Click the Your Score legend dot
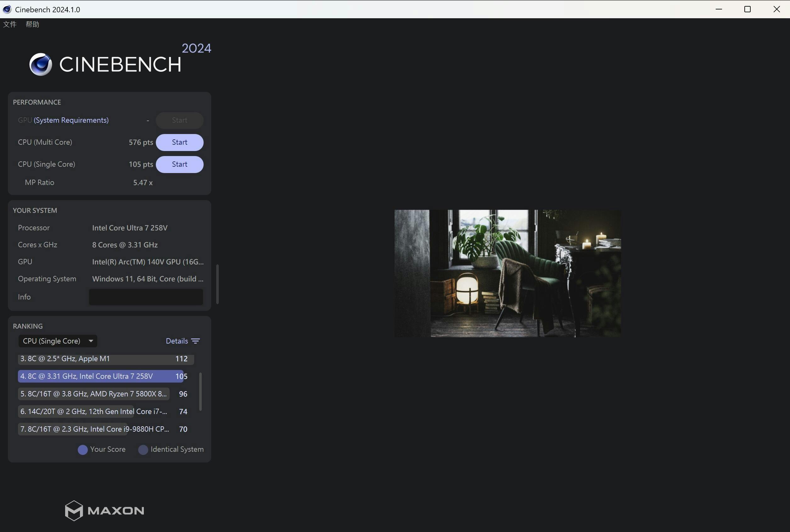 point(82,450)
